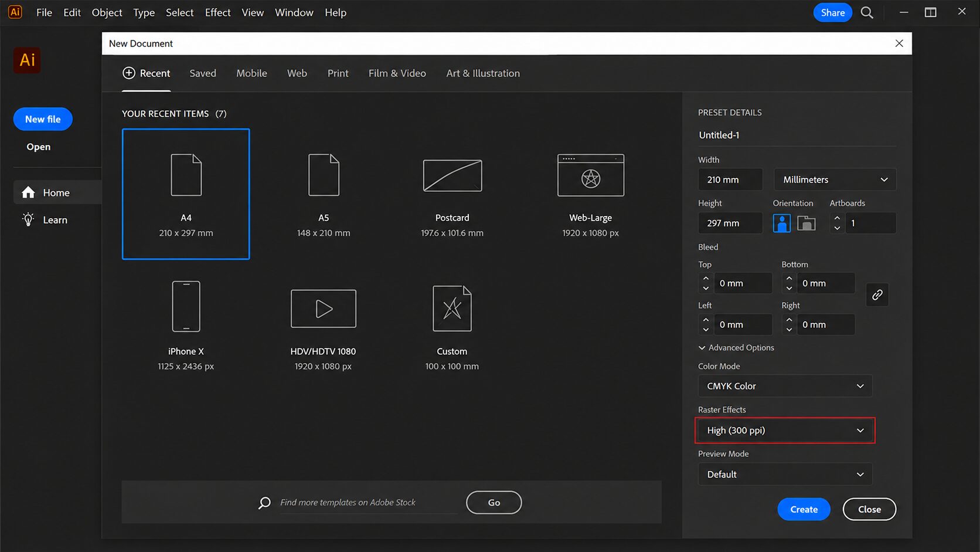Click the New file button
Screen dimensions: 980x552
pyautogui.click(x=43, y=119)
